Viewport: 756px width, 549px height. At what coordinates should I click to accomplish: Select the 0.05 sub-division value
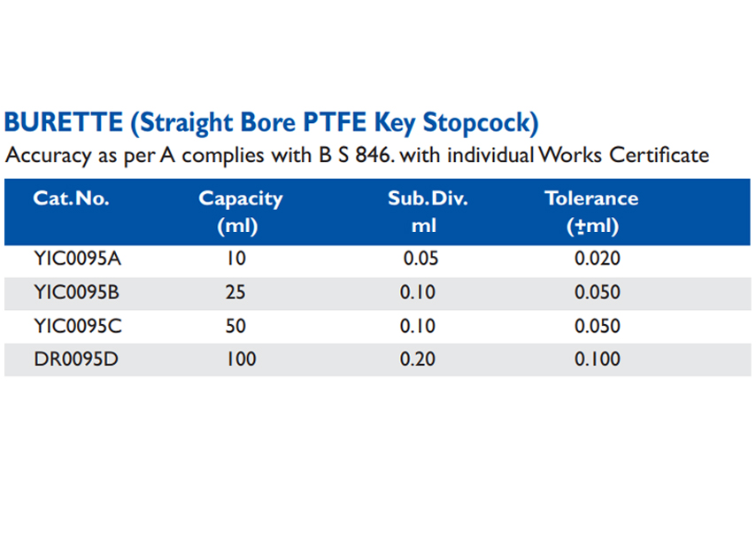pos(420,259)
